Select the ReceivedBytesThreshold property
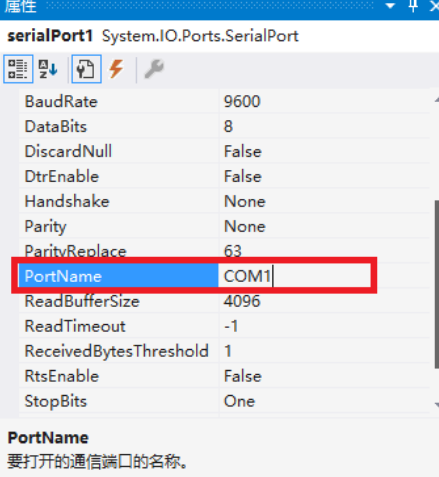 119,351
